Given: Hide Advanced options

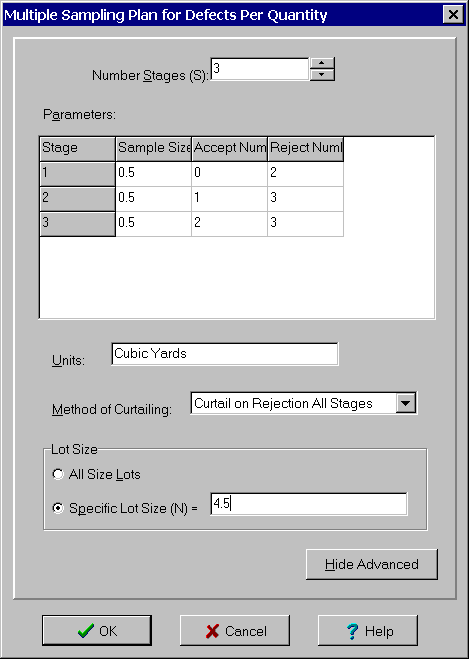Looking at the screenshot, I should [372, 564].
